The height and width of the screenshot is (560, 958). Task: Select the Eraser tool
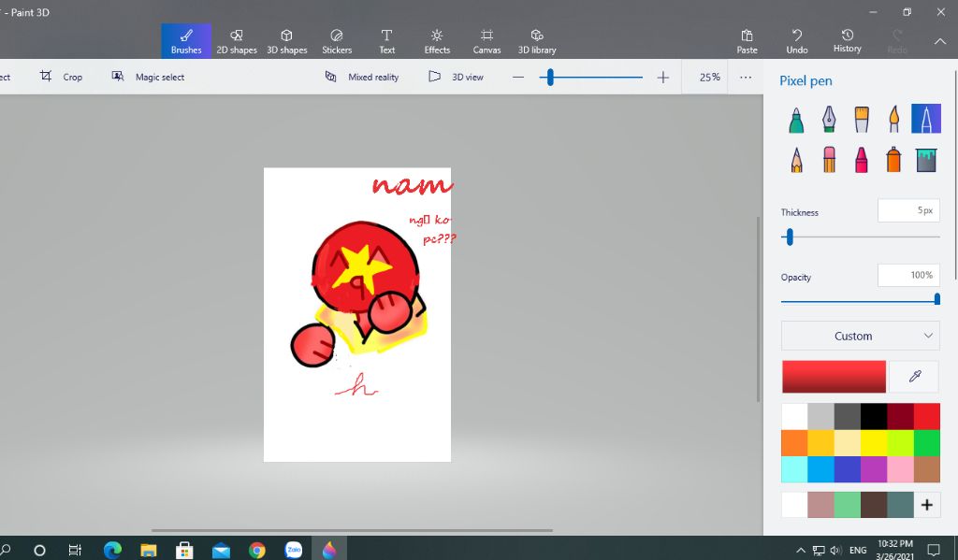pos(829,159)
